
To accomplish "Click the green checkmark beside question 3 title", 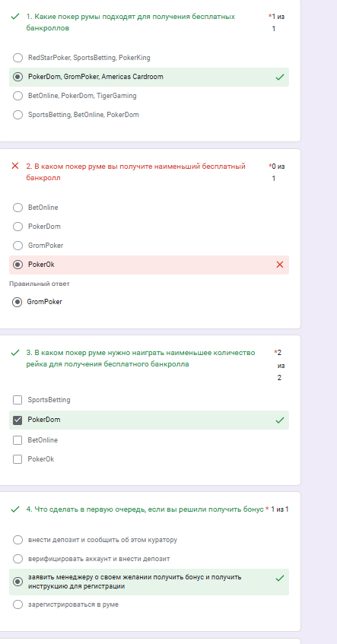I will (x=15, y=352).
